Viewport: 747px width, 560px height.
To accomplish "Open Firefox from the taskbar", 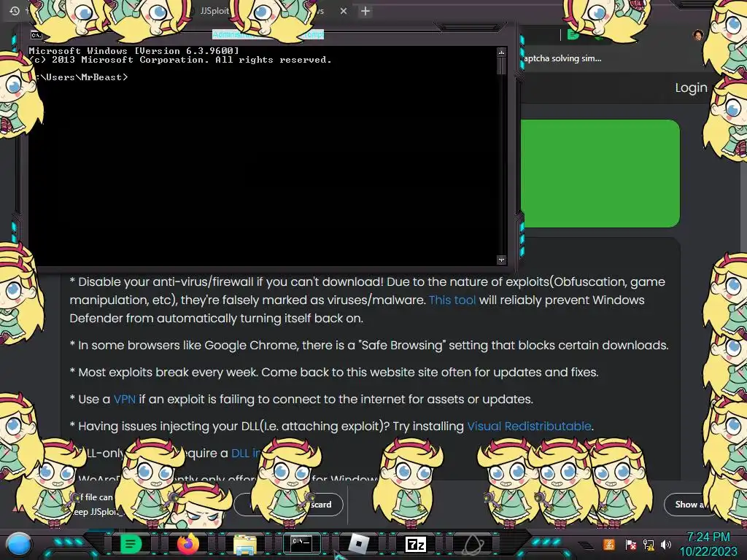I will [x=187, y=544].
